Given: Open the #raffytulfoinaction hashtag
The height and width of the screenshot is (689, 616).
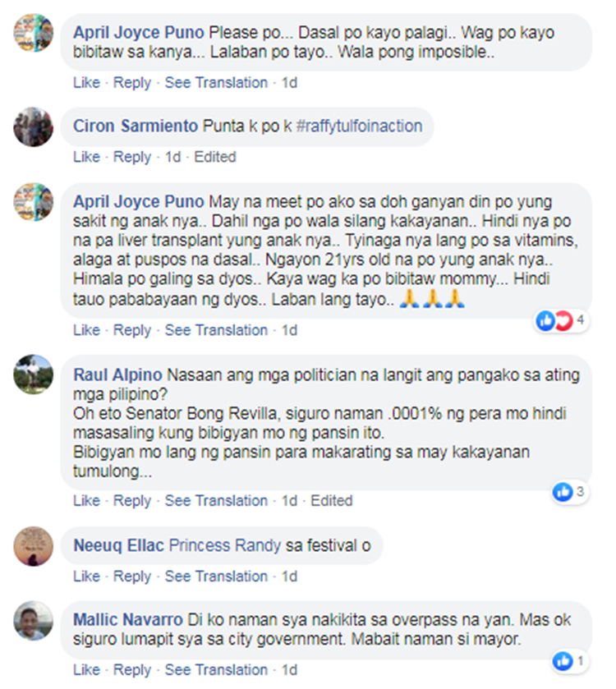Looking at the screenshot, I should [360, 126].
